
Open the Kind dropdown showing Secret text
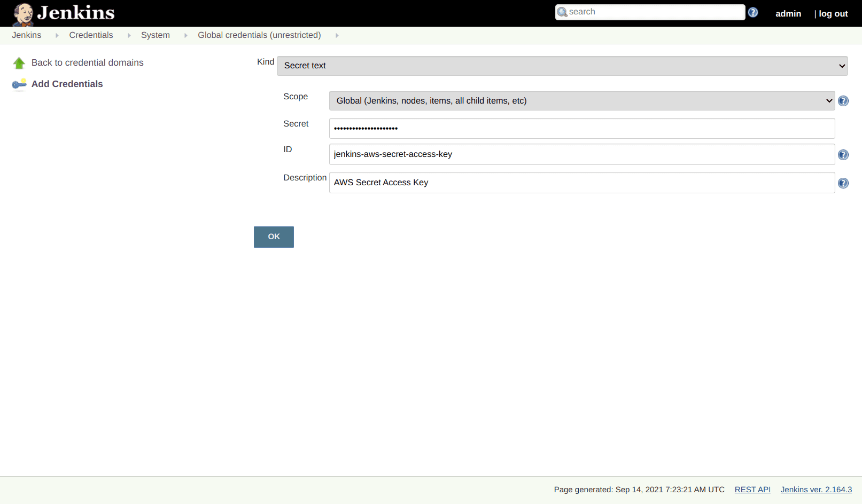pyautogui.click(x=561, y=66)
